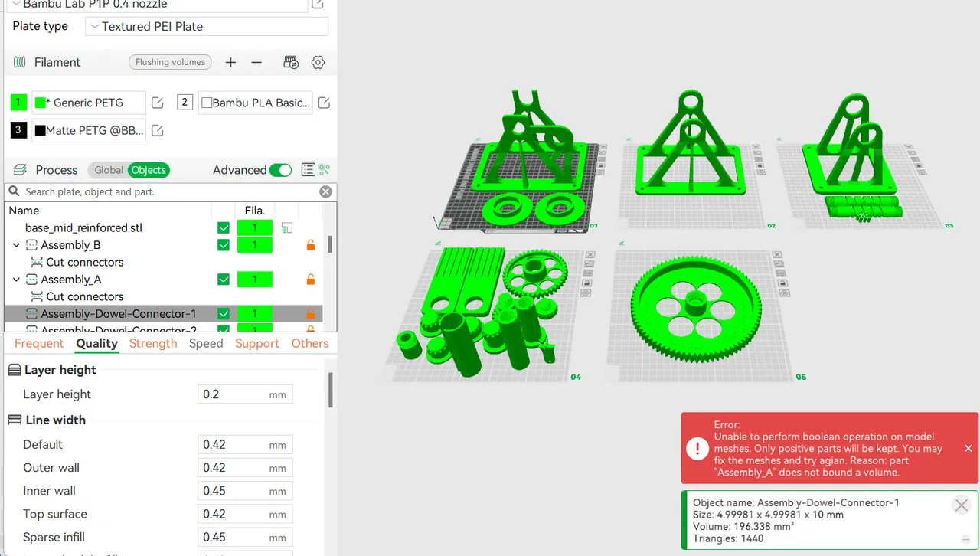Switch to the Strength tab
The image size is (980, 556).
point(153,343)
